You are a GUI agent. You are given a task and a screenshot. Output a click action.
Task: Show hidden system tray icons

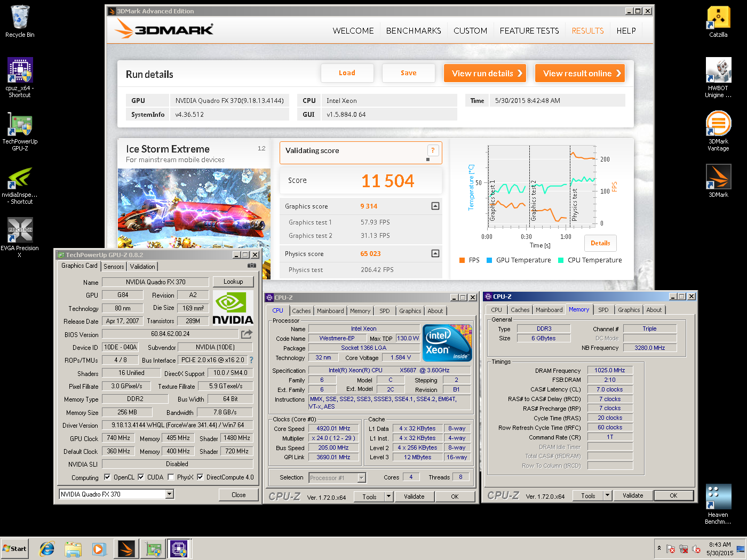pos(659,548)
